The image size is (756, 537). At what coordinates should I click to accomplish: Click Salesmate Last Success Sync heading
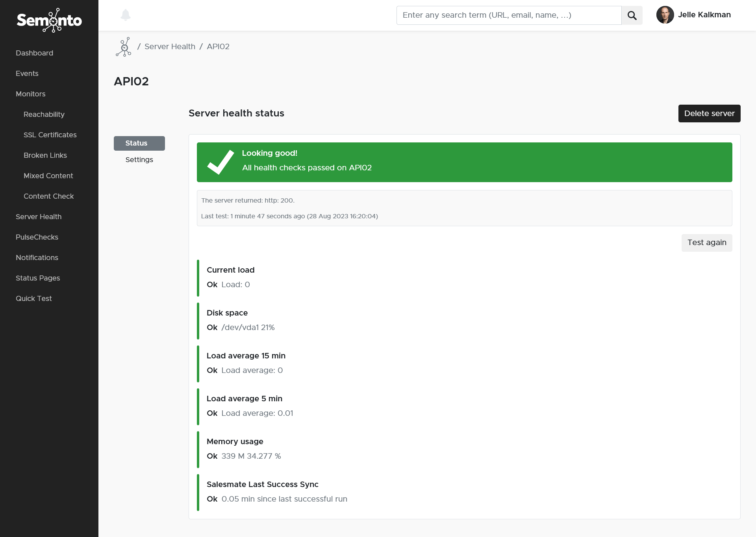click(x=263, y=484)
